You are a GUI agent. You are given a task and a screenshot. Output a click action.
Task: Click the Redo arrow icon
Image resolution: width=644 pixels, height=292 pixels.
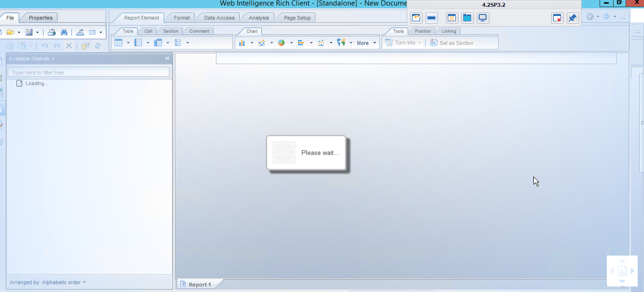(x=57, y=46)
